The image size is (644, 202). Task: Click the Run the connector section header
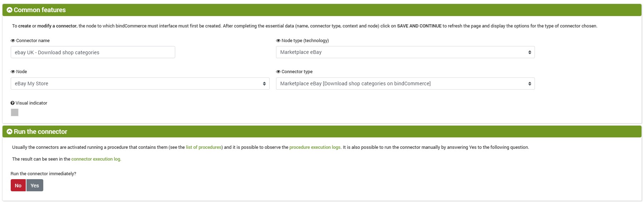point(322,132)
